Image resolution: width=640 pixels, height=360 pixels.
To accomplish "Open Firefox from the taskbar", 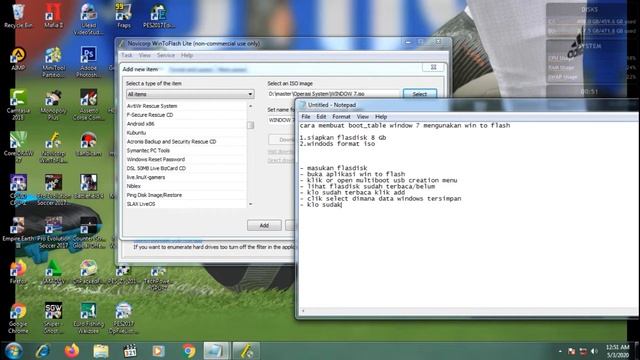I will click(x=72, y=351).
